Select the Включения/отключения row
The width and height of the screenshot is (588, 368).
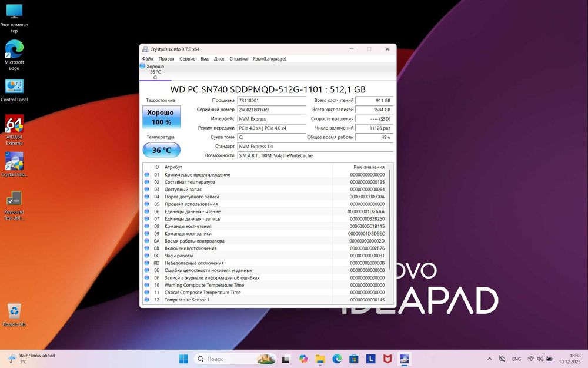265,248
